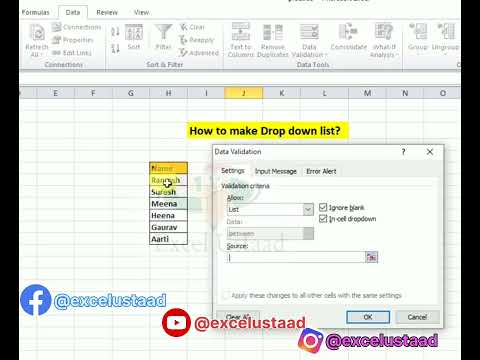Switch to Input Message tab
The image size is (480, 360).
pyautogui.click(x=276, y=171)
